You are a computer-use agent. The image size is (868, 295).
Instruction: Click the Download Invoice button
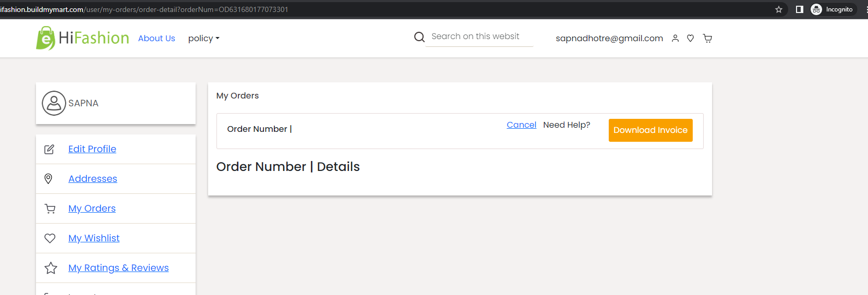click(650, 130)
